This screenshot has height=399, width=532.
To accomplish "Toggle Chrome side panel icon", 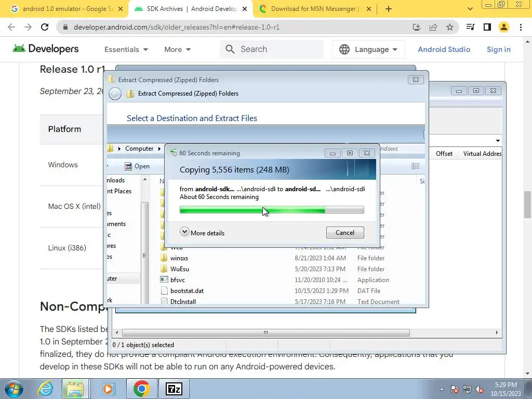I will (x=487, y=27).
